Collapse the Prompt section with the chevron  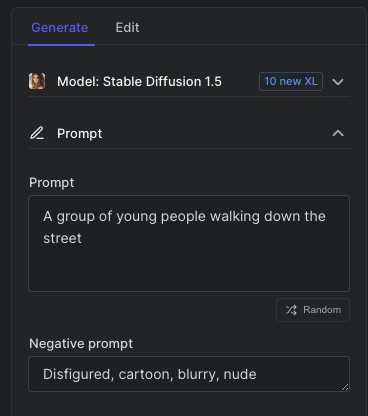[338, 133]
